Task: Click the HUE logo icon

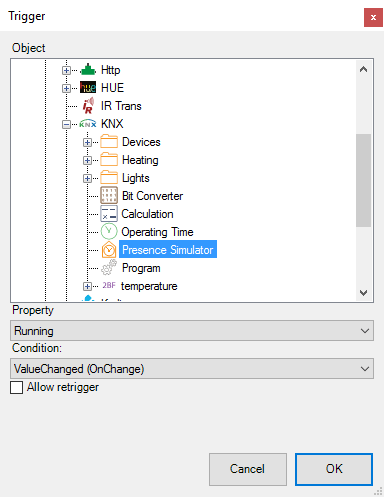Action: pos(88,88)
